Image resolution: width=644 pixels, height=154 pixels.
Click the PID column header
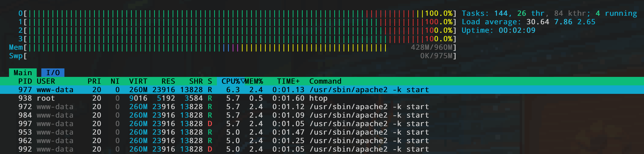[x=25, y=81]
